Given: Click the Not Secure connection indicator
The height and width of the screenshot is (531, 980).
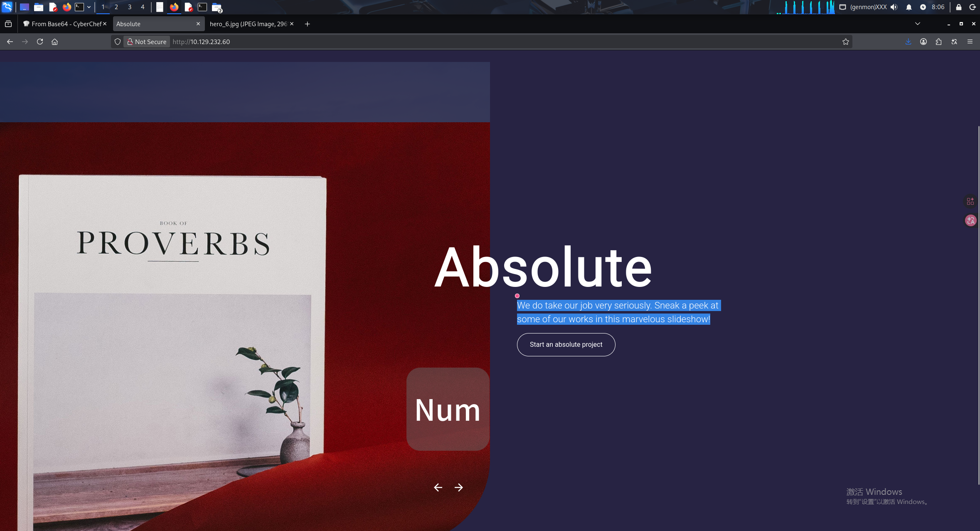Looking at the screenshot, I should click(x=147, y=42).
